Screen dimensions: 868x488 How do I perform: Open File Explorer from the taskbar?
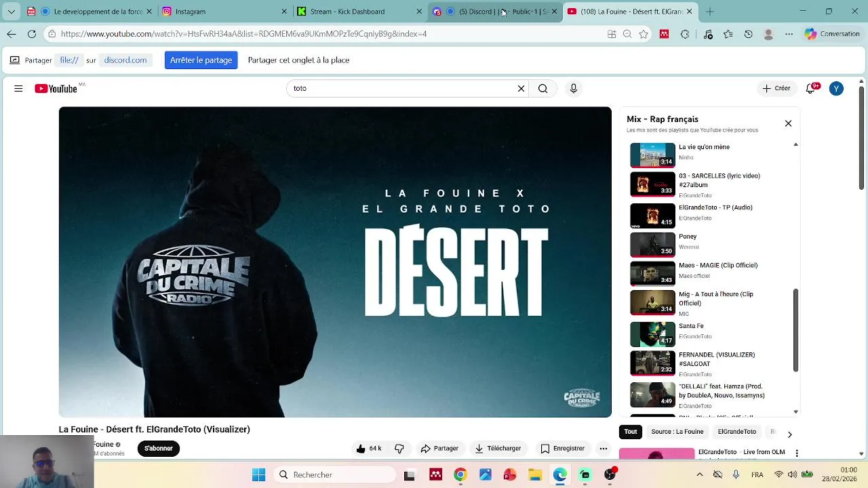[535, 475]
